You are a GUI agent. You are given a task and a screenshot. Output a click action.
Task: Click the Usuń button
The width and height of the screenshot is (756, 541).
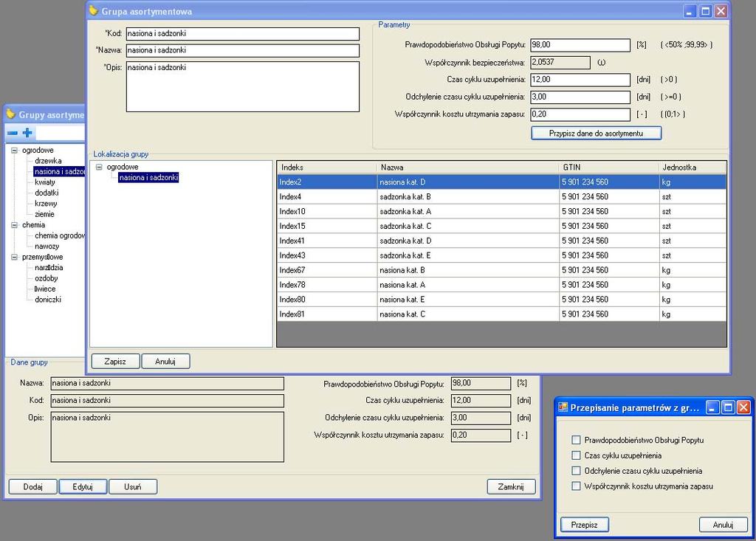[133, 486]
